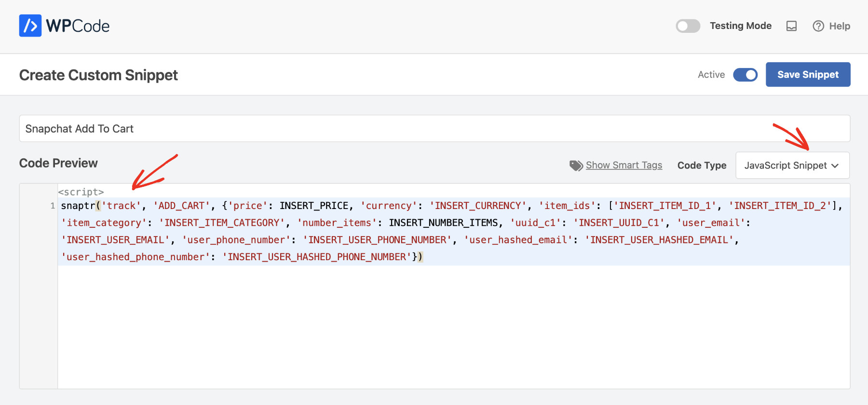Click 'INSERT_ITEM_CATEGORY' placeholder in code
Image resolution: width=868 pixels, height=405 pixels.
click(222, 223)
